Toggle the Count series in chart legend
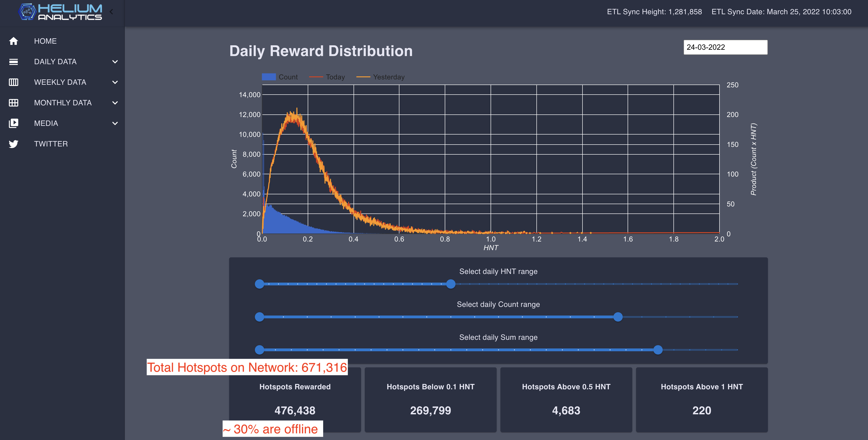The width and height of the screenshot is (868, 440). click(280, 77)
